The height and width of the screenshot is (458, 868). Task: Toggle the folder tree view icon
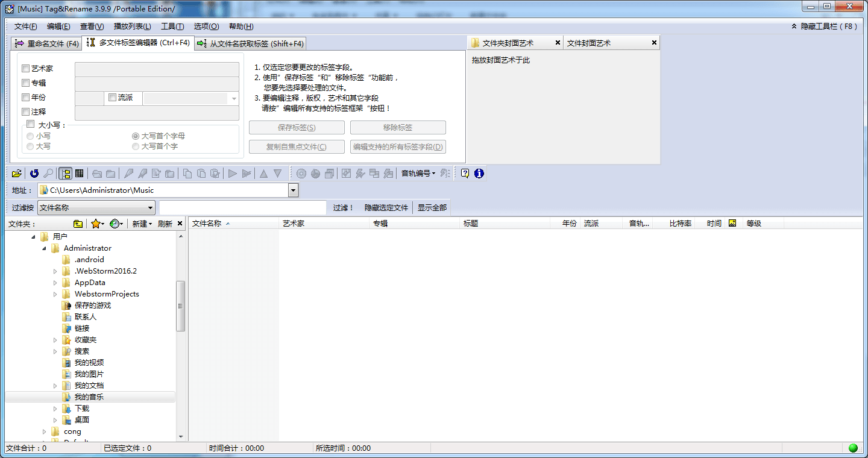[65, 174]
